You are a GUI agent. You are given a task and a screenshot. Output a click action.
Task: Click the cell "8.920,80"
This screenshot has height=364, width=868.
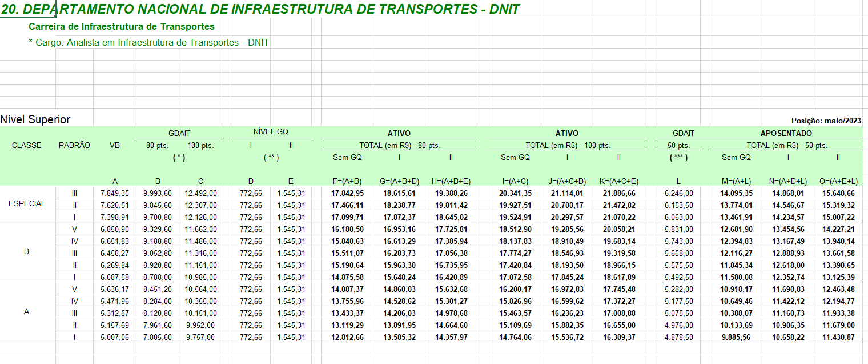coord(158,265)
